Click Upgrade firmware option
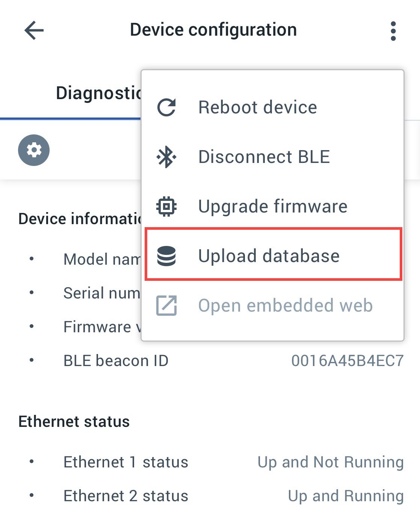Viewport: 420px width, 532px height. (273, 206)
